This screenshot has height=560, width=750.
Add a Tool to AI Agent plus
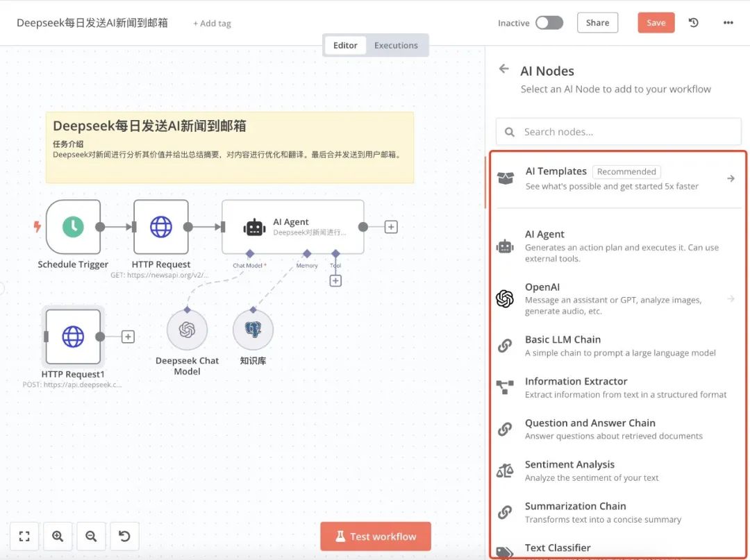tap(335, 280)
